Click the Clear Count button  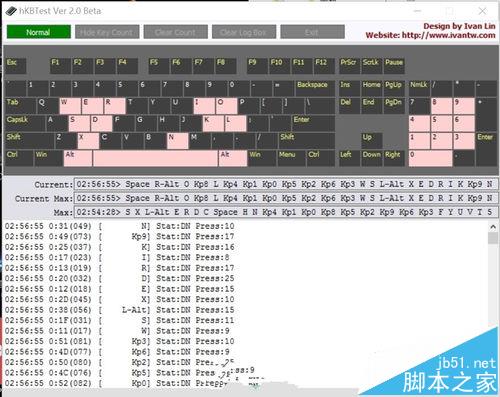coord(175,32)
